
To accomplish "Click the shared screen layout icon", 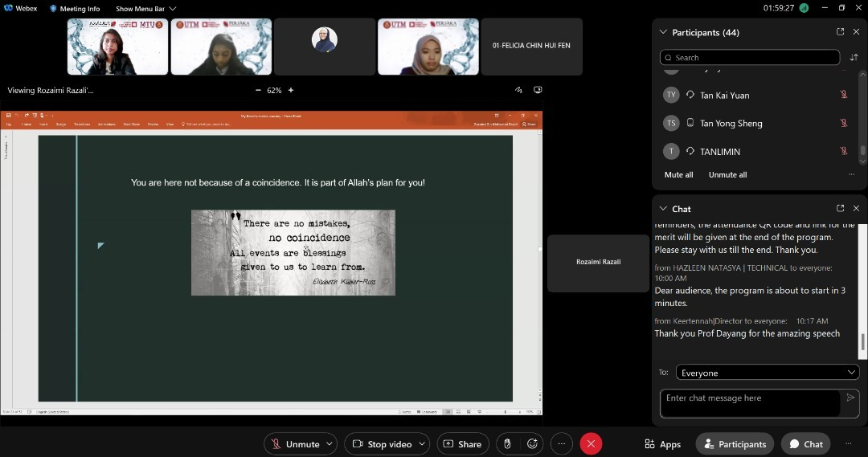I will (538, 90).
